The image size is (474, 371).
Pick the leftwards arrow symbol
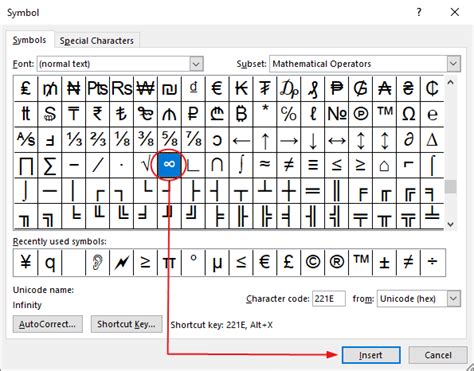[241, 140]
